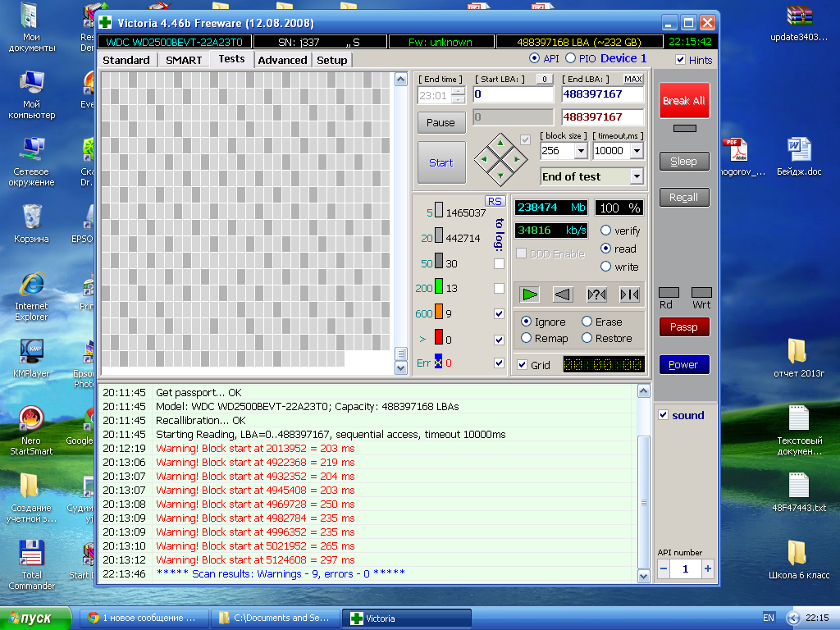Image resolution: width=840 pixels, height=630 pixels.
Task: Click the block map scroll-down arrow
Action: coord(400,368)
